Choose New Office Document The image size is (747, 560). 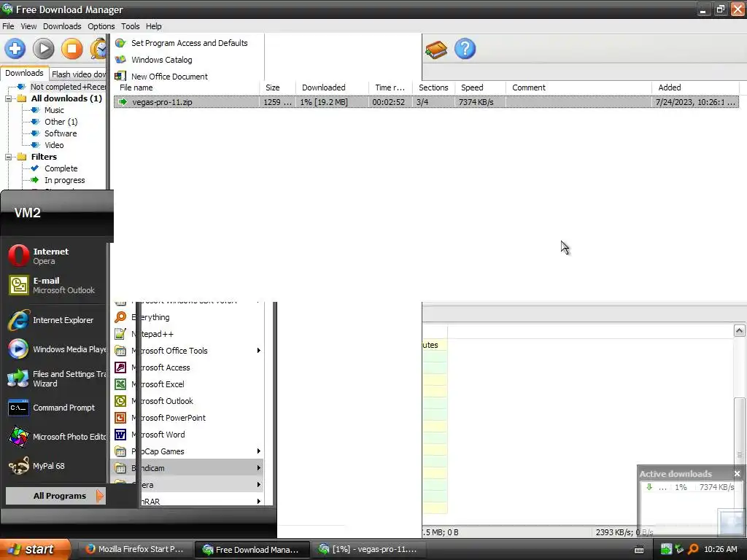tap(169, 76)
